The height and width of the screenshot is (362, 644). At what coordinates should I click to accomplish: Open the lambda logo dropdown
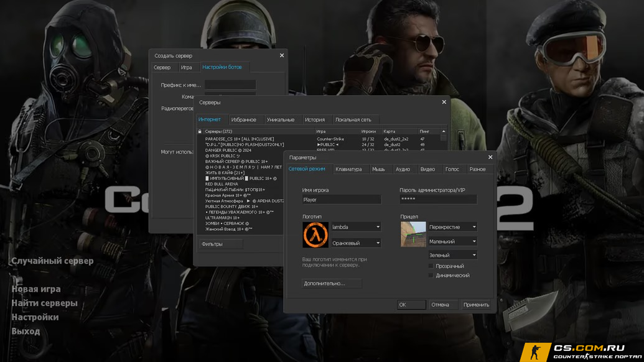point(356,227)
